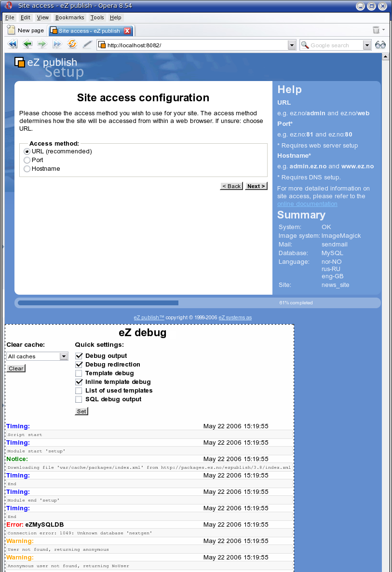Click the glasses view icon
392x572 pixels.
(380, 45)
